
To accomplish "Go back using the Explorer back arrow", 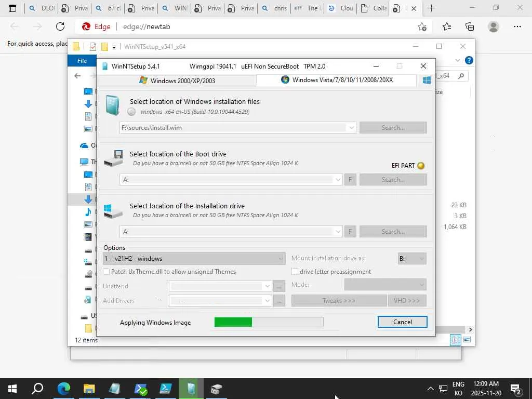I will click(x=77, y=76).
